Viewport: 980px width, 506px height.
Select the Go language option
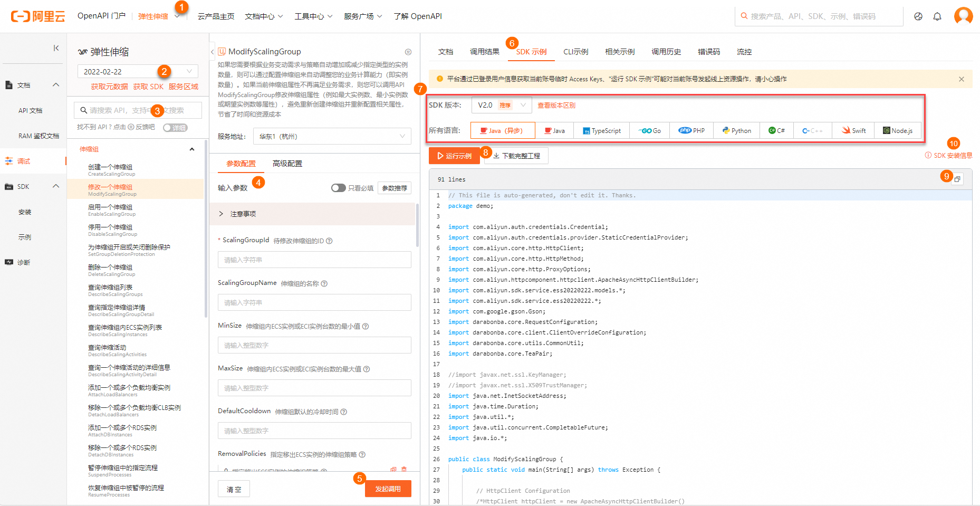650,130
